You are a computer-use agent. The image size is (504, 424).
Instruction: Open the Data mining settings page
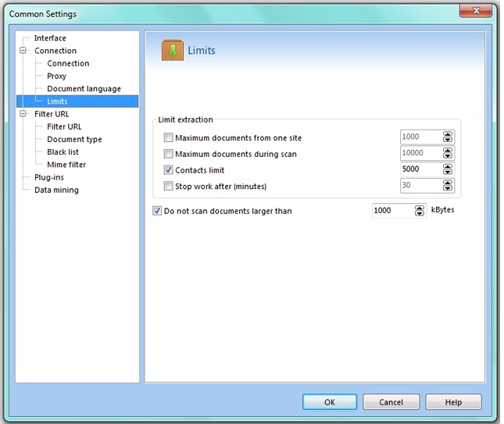point(56,190)
